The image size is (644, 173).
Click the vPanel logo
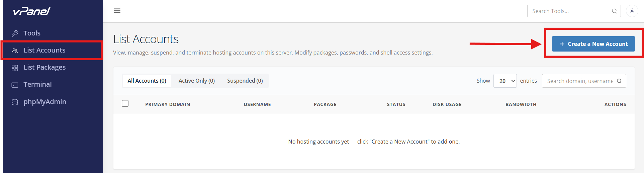click(x=31, y=11)
